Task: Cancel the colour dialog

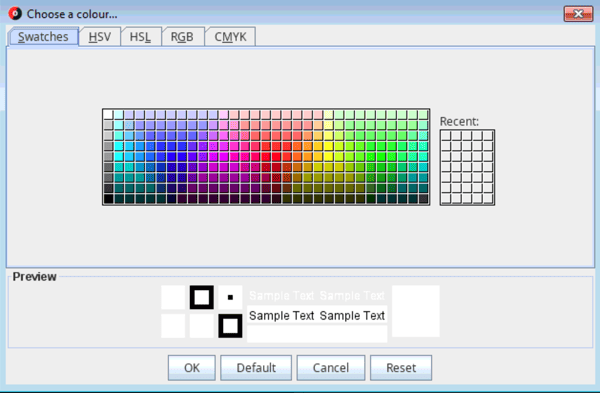Action: pos(331,368)
